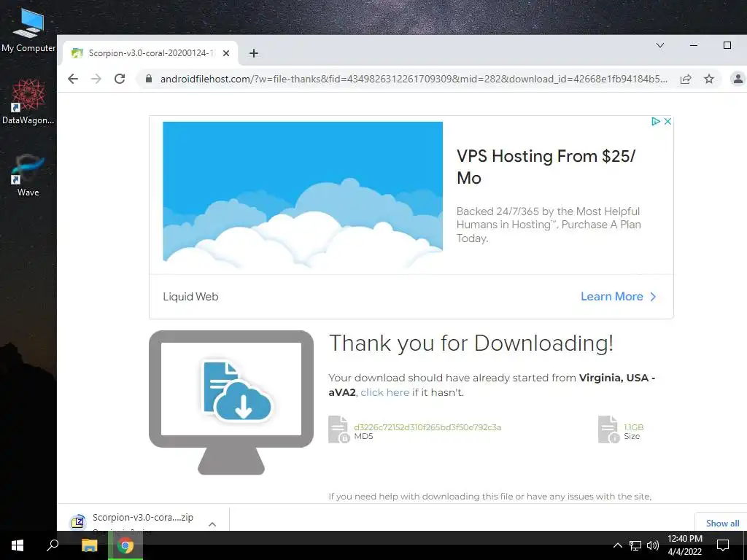Close the VPS Hosting ad with X

(668, 122)
